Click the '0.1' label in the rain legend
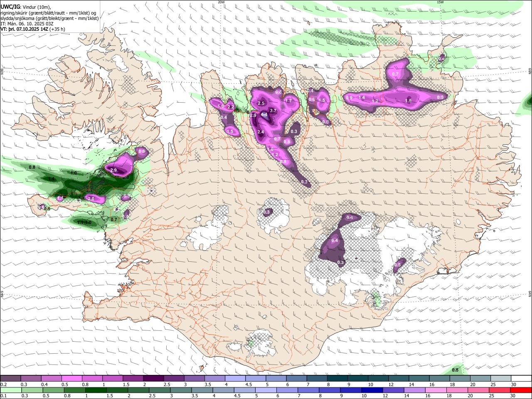 point(3,396)
